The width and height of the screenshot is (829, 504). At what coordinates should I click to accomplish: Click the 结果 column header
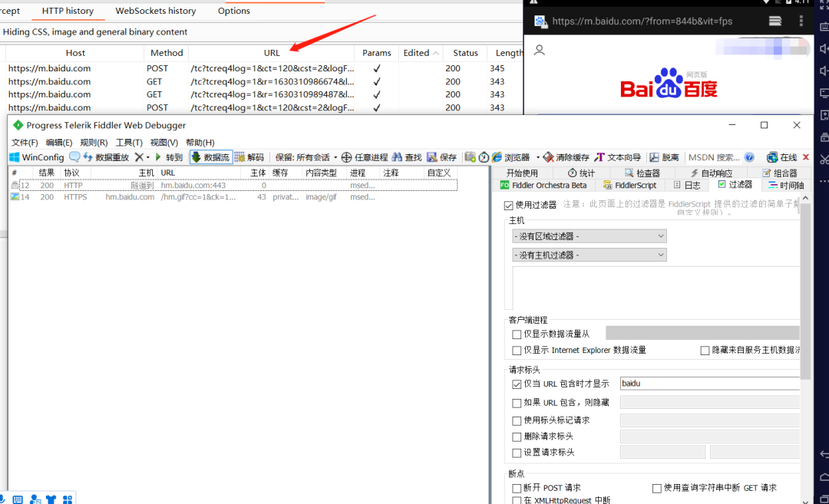[46, 173]
